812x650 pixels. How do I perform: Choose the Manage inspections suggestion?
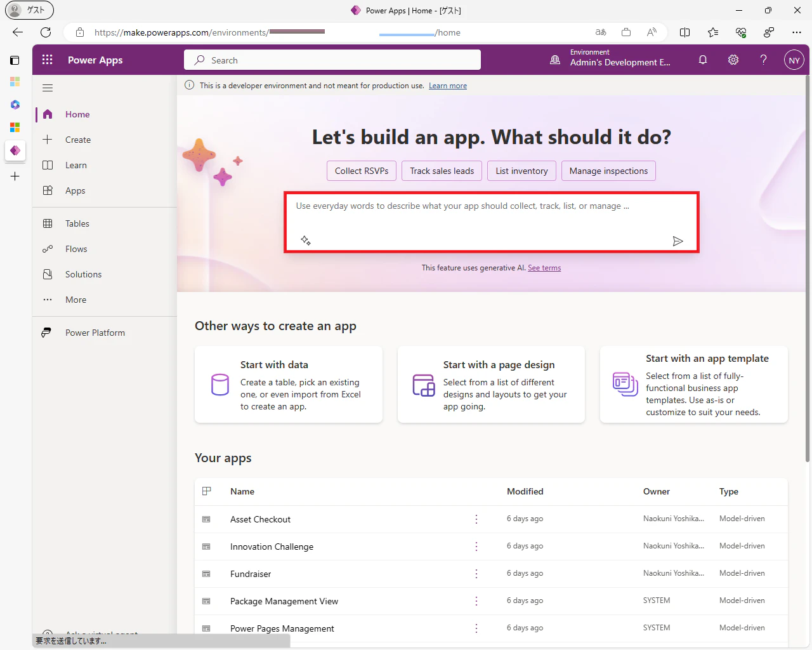coord(608,171)
